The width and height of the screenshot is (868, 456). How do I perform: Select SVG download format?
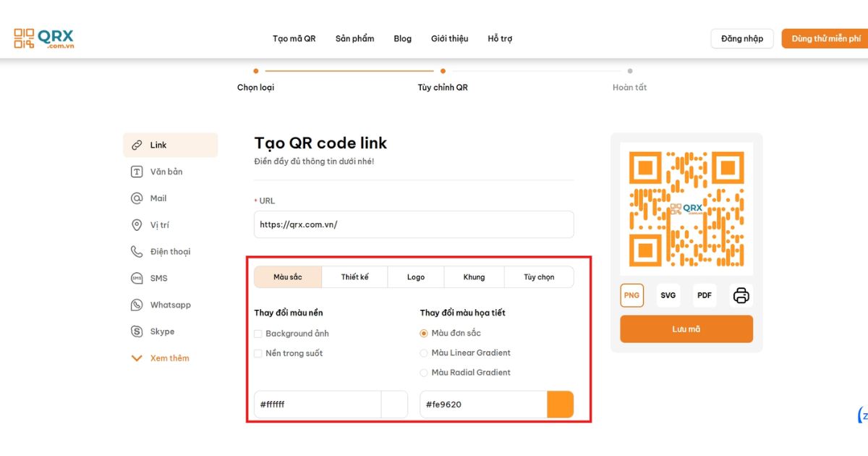[x=668, y=295]
